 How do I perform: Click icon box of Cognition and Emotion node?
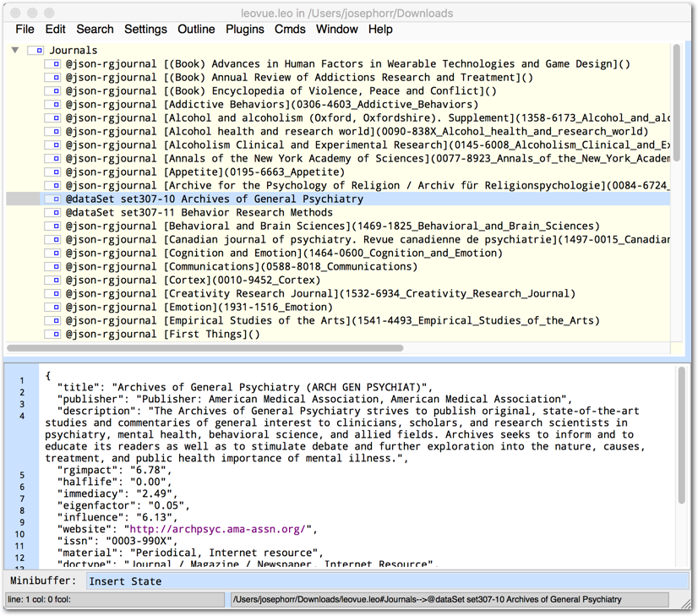pos(52,253)
